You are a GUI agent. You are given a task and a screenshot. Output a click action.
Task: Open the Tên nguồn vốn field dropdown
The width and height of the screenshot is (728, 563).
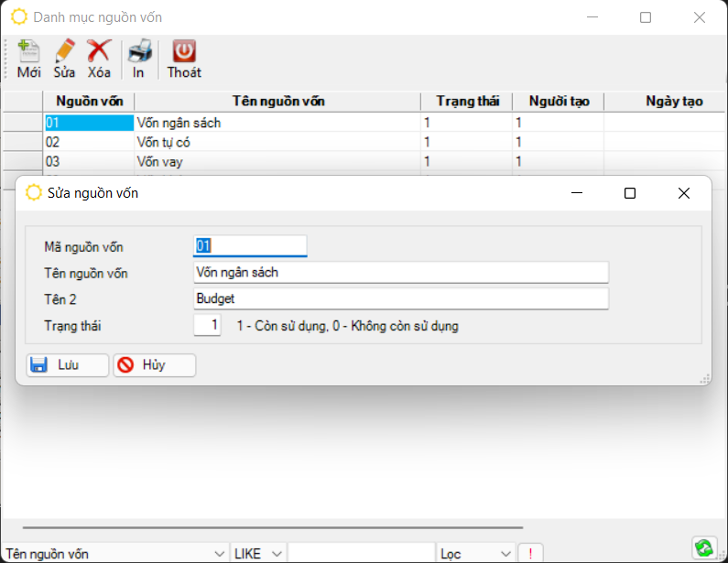219,554
